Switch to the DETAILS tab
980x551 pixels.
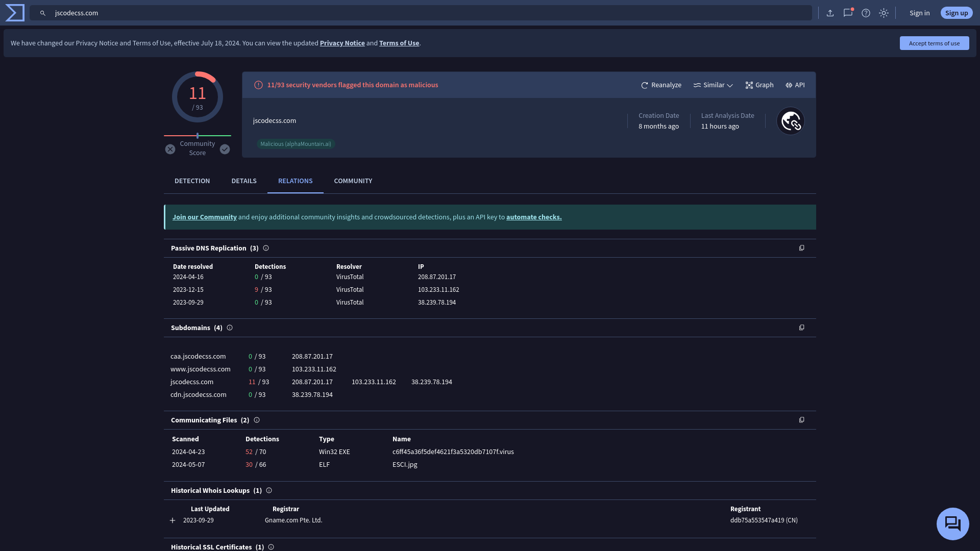coord(244,181)
